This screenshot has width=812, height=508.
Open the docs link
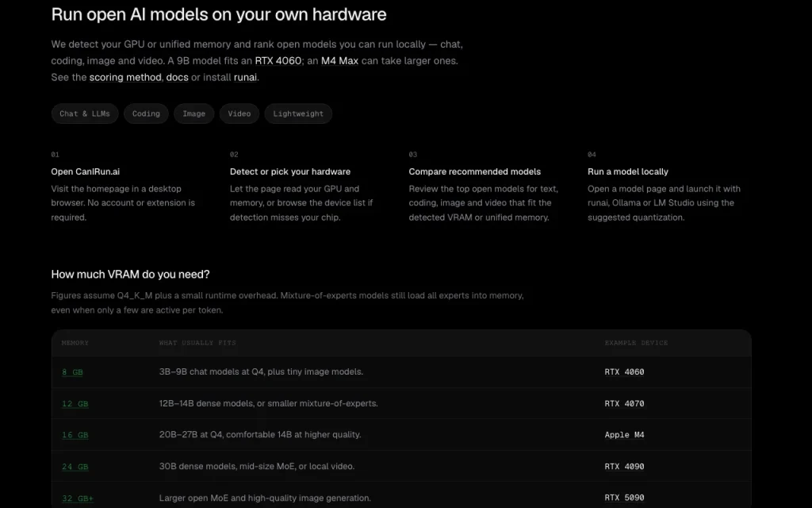[177, 77]
